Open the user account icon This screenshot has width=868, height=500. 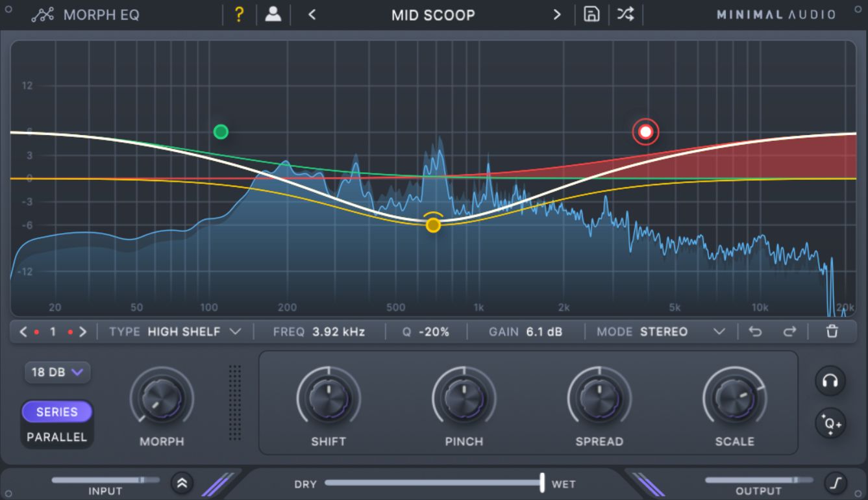click(x=273, y=14)
